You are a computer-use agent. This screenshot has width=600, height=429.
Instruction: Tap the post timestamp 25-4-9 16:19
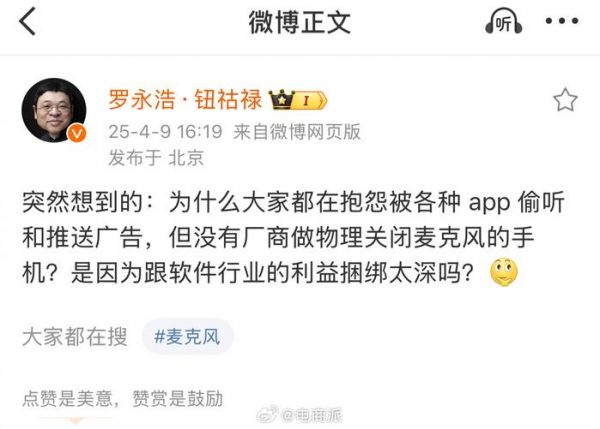(165, 132)
